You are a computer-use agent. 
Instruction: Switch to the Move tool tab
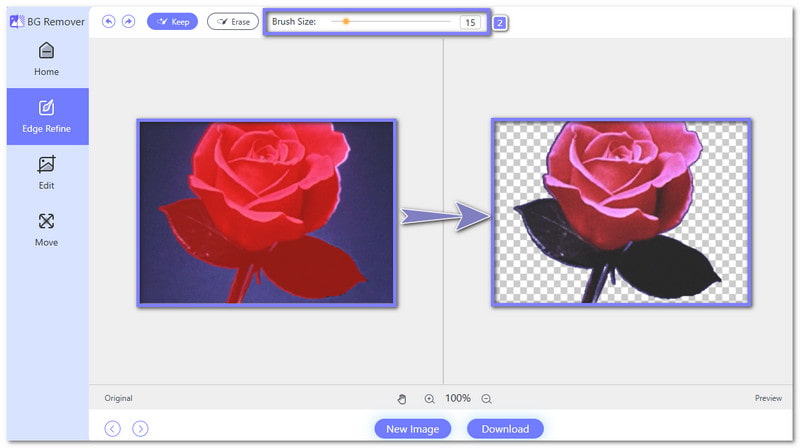coord(46,229)
